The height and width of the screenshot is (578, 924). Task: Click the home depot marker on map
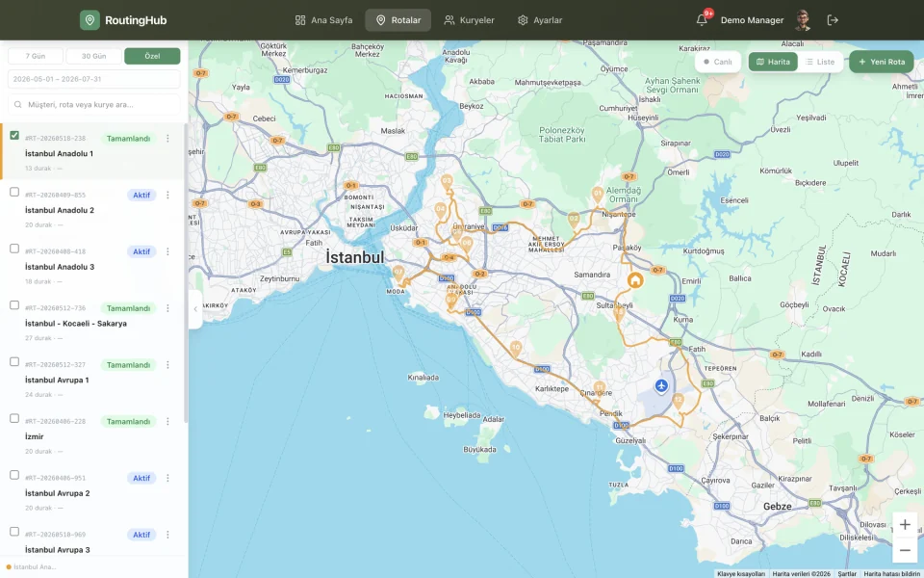[x=634, y=280]
